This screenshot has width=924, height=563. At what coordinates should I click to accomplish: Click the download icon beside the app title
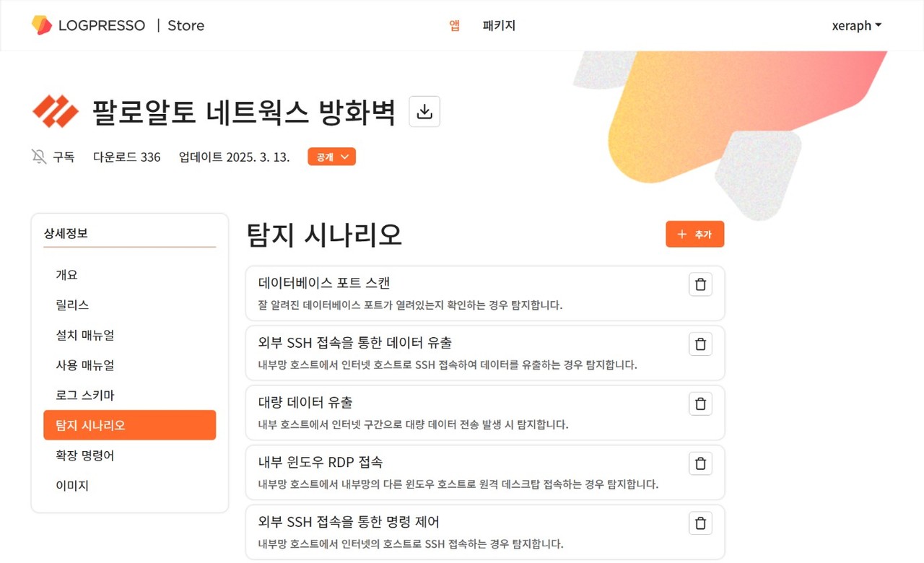(x=424, y=111)
